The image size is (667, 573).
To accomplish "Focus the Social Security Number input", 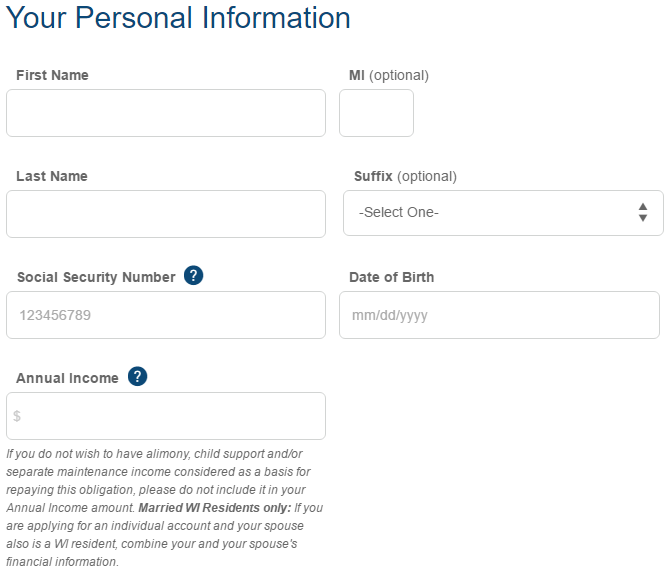I will tap(166, 315).
